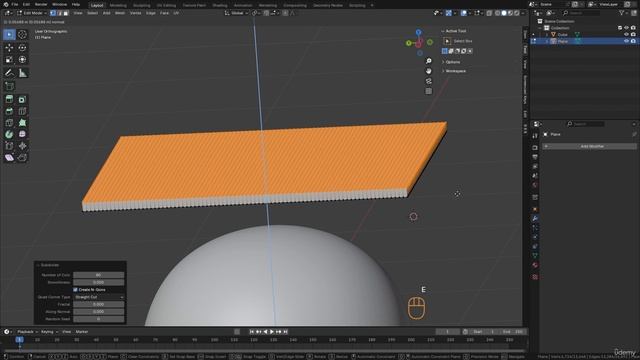Open the Edit Mode dropdown
The height and width of the screenshot is (360, 640).
(x=31, y=13)
